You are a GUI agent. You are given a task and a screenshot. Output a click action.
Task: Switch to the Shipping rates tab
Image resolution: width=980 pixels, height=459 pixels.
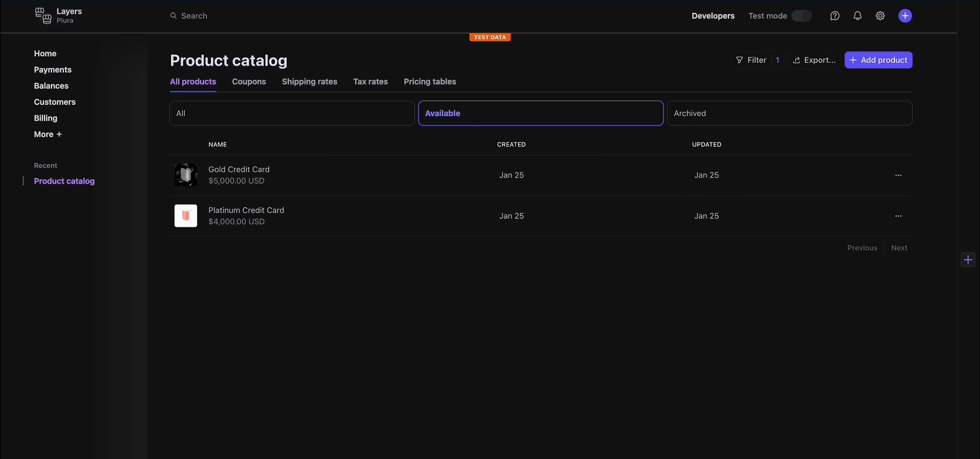coord(309,81)
